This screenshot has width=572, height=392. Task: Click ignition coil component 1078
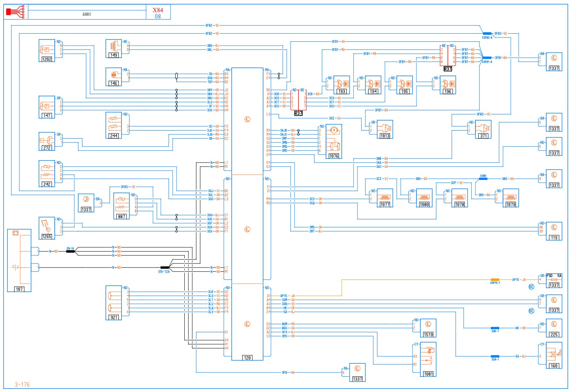point(460,198)
